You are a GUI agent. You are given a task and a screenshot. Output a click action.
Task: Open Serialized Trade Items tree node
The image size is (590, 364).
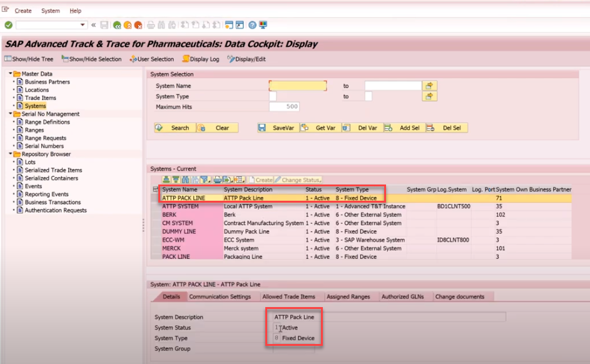pos(53,170)
